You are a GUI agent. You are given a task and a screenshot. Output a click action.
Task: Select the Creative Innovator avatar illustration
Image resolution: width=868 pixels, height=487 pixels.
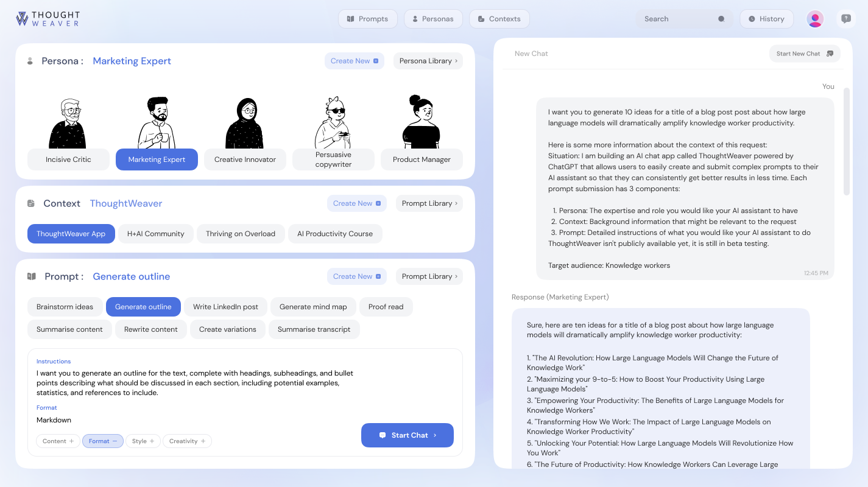pyautogui.click(x=245, y=123)
